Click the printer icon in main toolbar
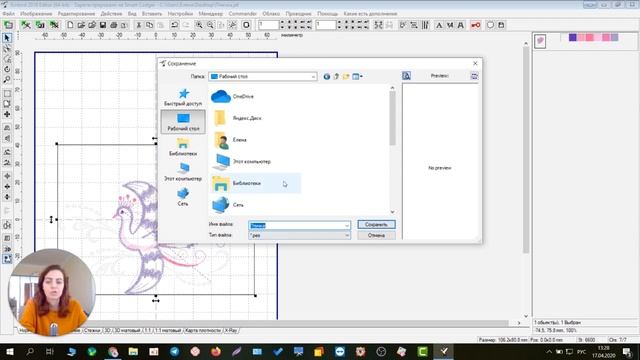640x360 pixels. 113,25
